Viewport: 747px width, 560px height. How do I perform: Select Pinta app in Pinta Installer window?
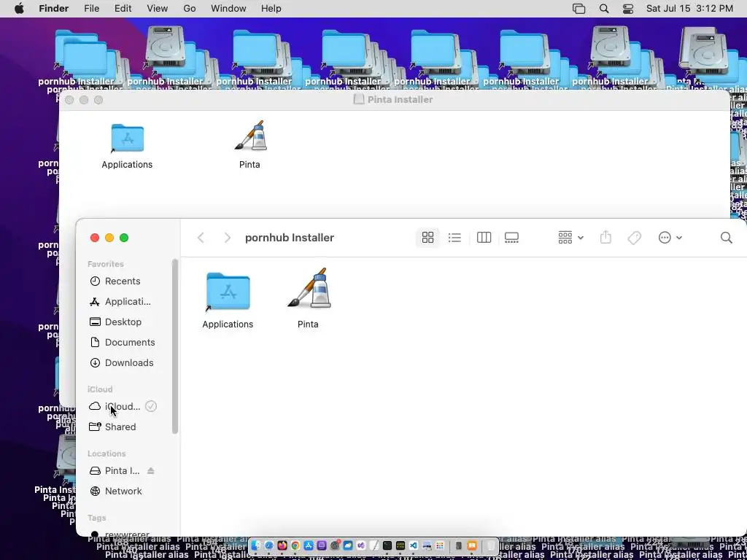coord(251,144)
